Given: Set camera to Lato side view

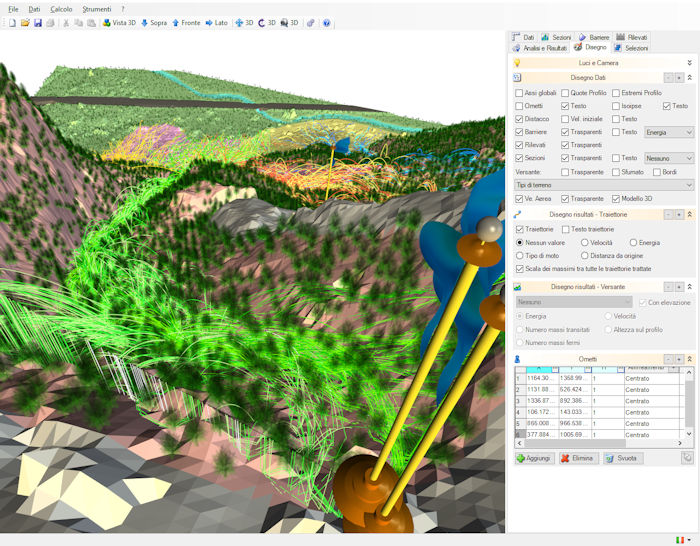Looking at the screenshot, I should [x=217, y=22].
